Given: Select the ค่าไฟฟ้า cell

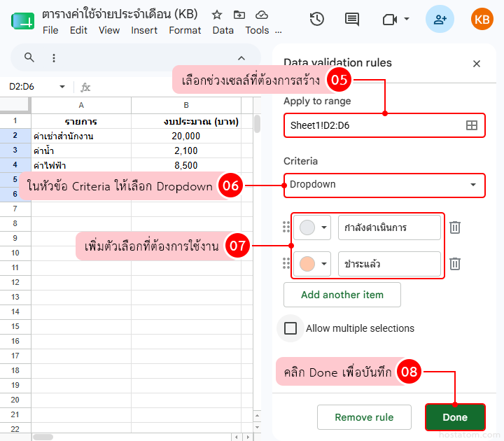Looking at the screenshot, I should coord(81,165).
